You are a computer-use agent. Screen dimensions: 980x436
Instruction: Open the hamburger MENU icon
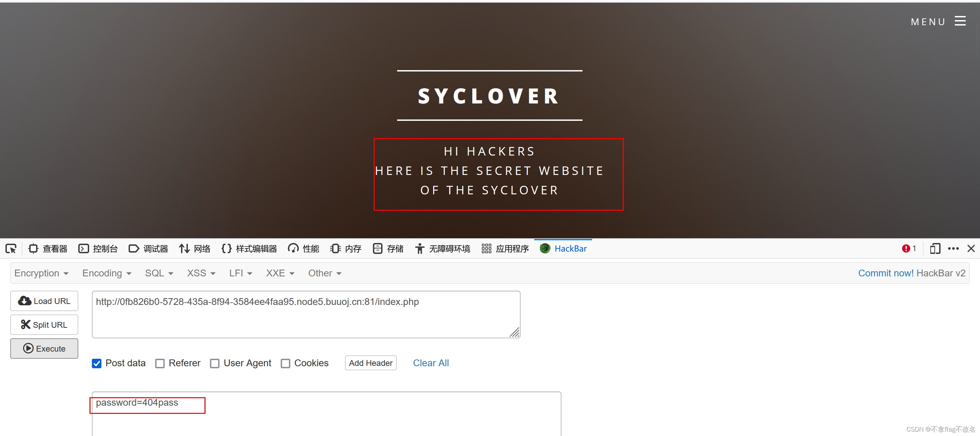(960, 21)
